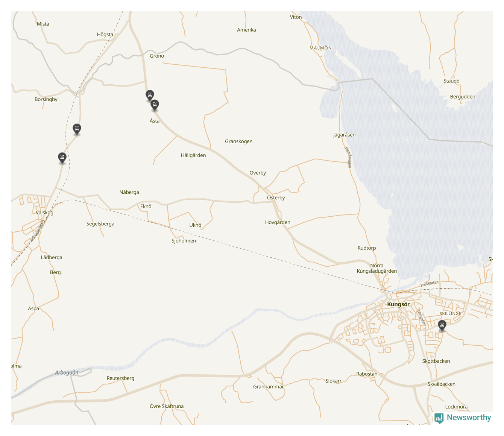Click the lower car marker just above Åsta label
This screenshot has height=436, width=504.
(x=155, y=105)
